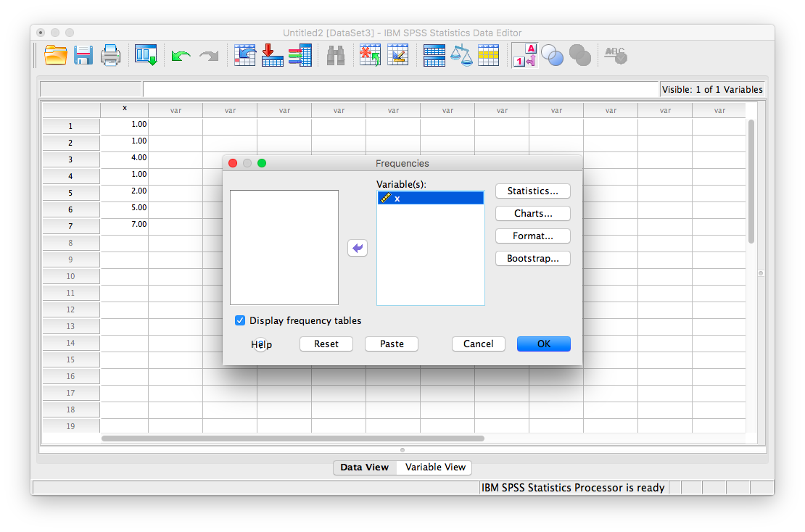
Task: Click the "Visible: 1 of 1 Variables" label
Action: [712, 90]
